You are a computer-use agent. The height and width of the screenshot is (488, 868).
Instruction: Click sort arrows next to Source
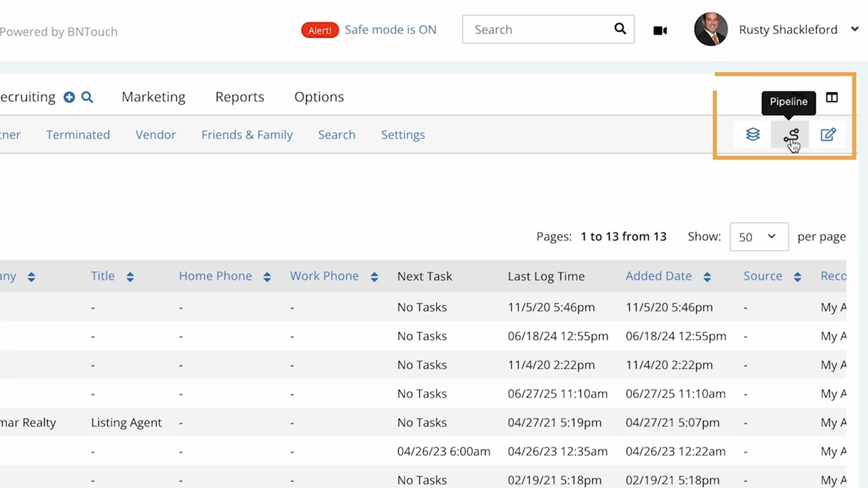coord(797,277)
